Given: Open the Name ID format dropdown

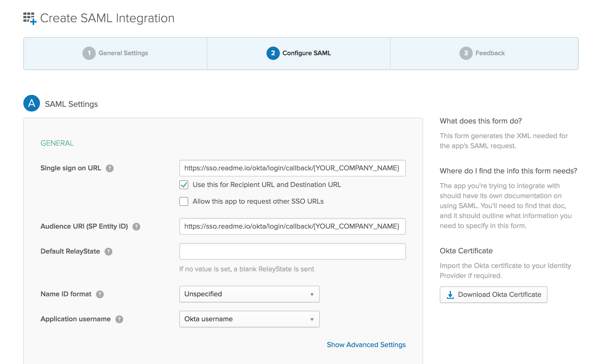Looking at the screenshot, I should (249, 294).
